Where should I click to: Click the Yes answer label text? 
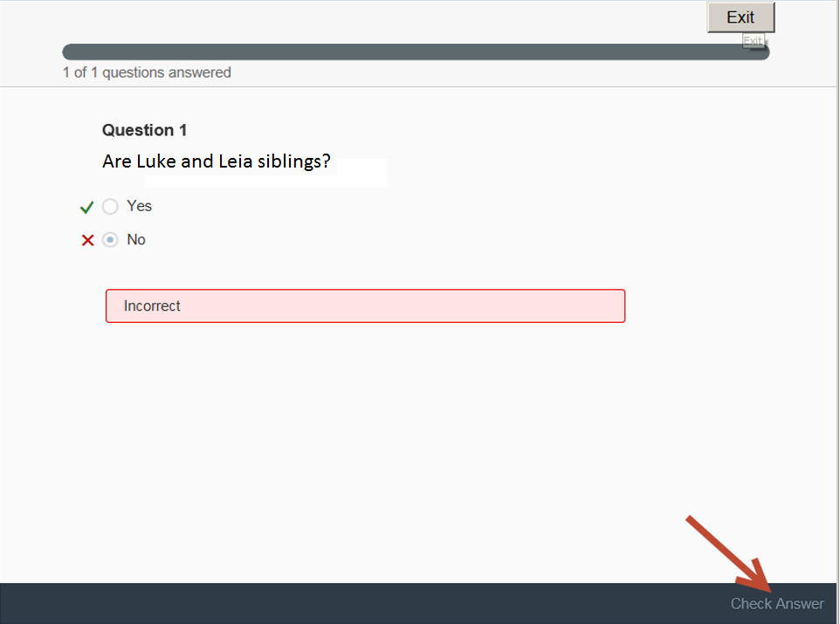tap(140, 206)
